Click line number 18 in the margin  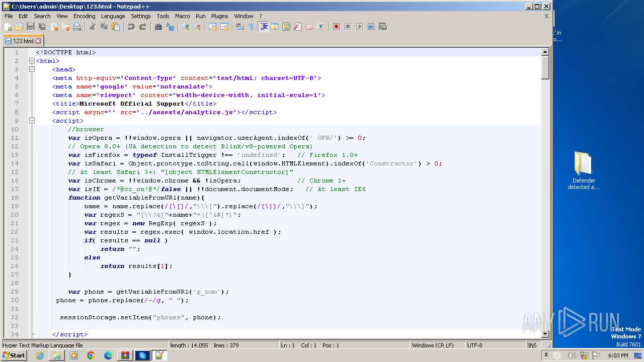click(15, 198)
